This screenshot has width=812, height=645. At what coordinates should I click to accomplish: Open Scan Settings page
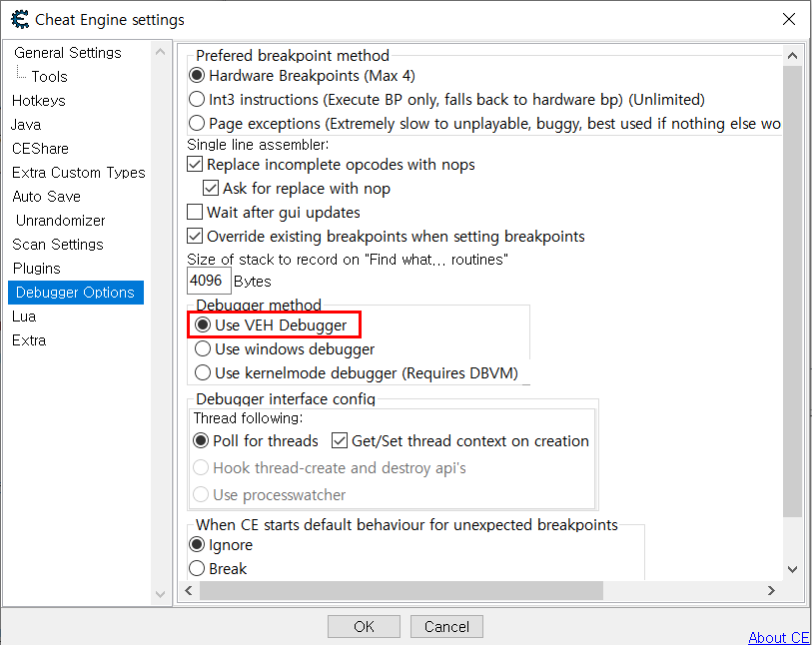(x=58, y=245)
